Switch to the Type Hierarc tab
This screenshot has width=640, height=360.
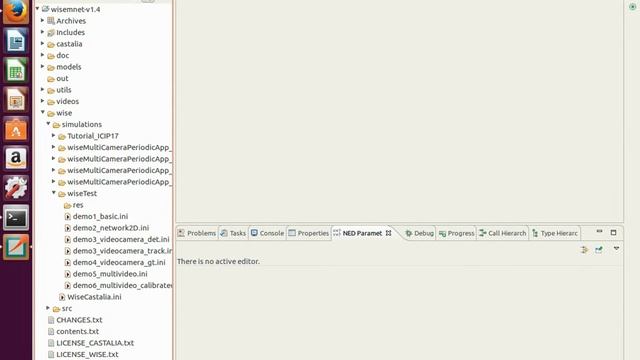click(x=554, y=233)
